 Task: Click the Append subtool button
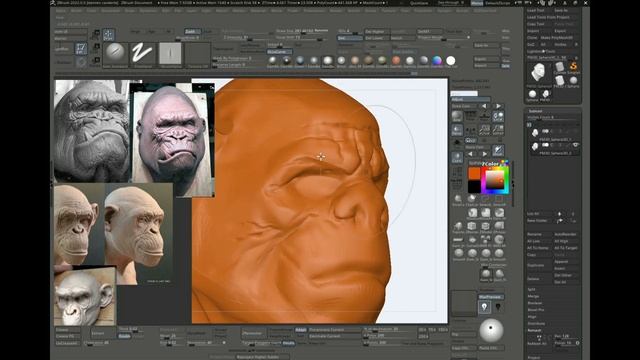[562, 262]
